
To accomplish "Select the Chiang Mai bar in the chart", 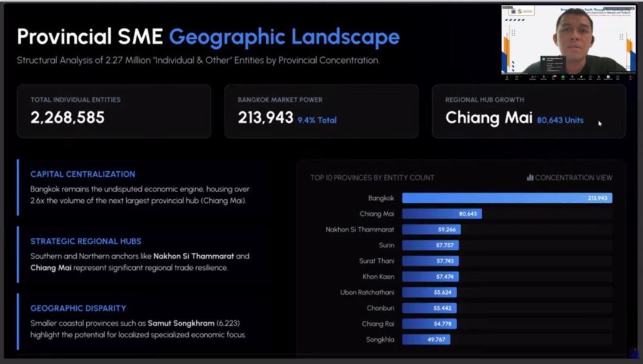I will tap(442, 214).
